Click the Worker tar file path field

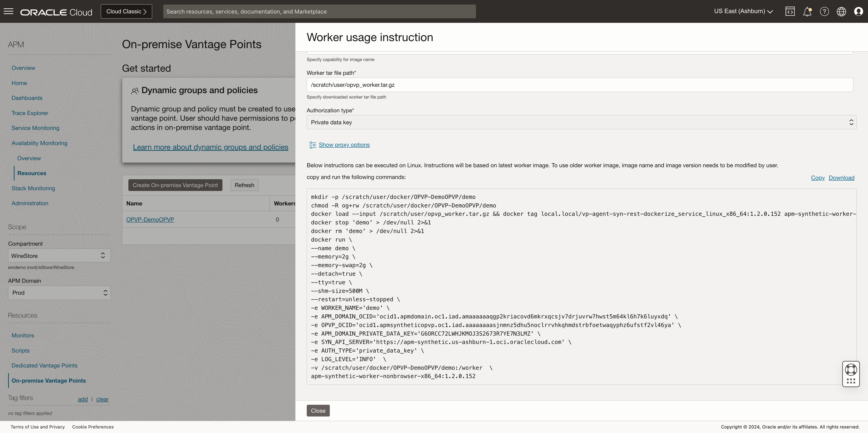[580, 85]
